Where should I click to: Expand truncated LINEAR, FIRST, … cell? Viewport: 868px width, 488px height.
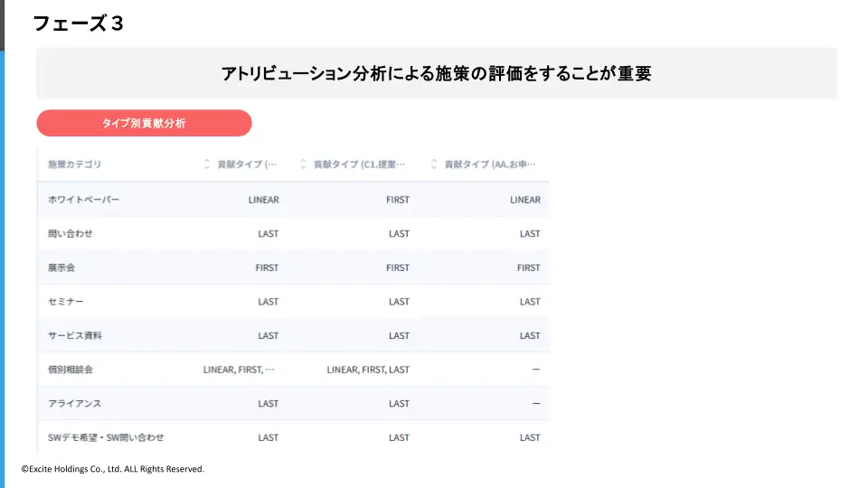coord(239,369)
